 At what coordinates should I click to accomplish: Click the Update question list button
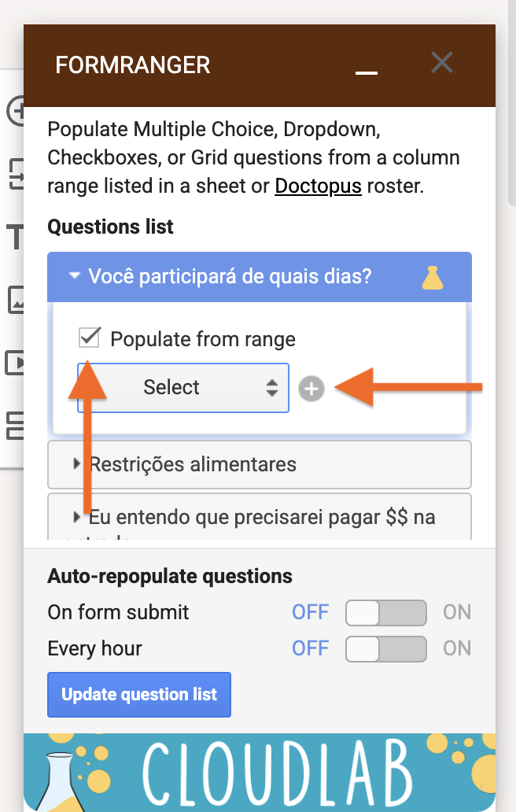[139, 695]
